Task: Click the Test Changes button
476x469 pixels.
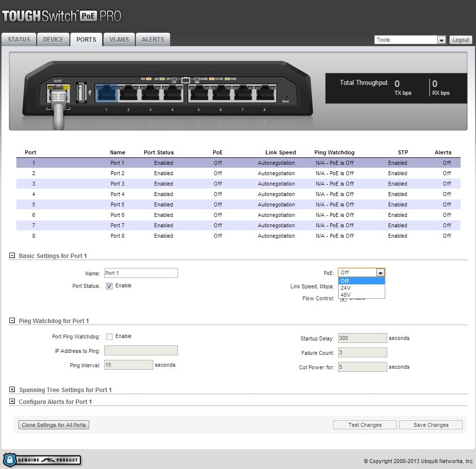Action: click(365, 425)
